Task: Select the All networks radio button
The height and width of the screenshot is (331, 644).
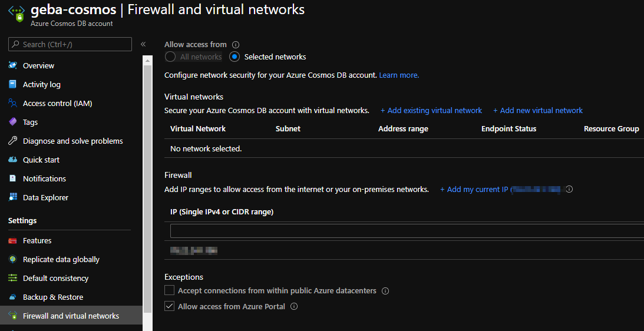Action: point(170,57)
